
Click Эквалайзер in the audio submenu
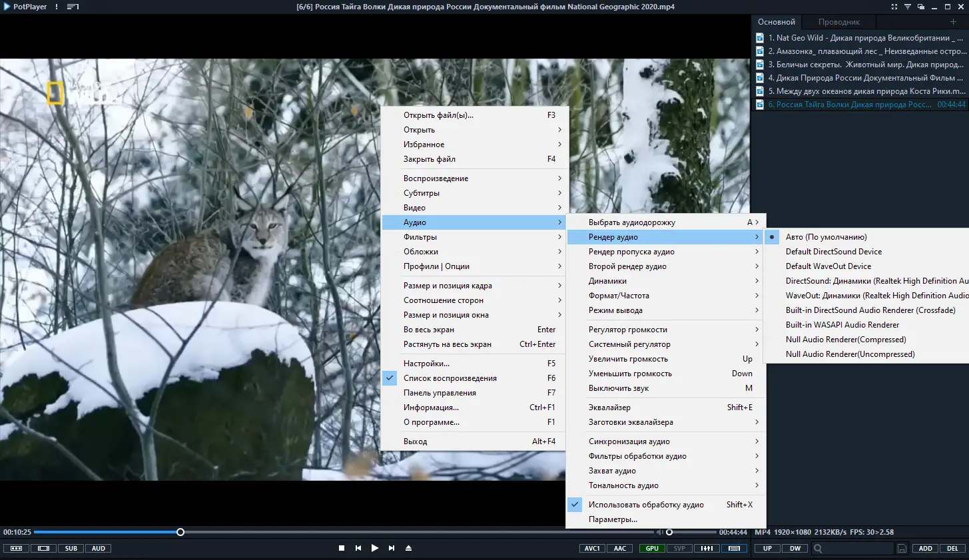(x=666, y=408)
